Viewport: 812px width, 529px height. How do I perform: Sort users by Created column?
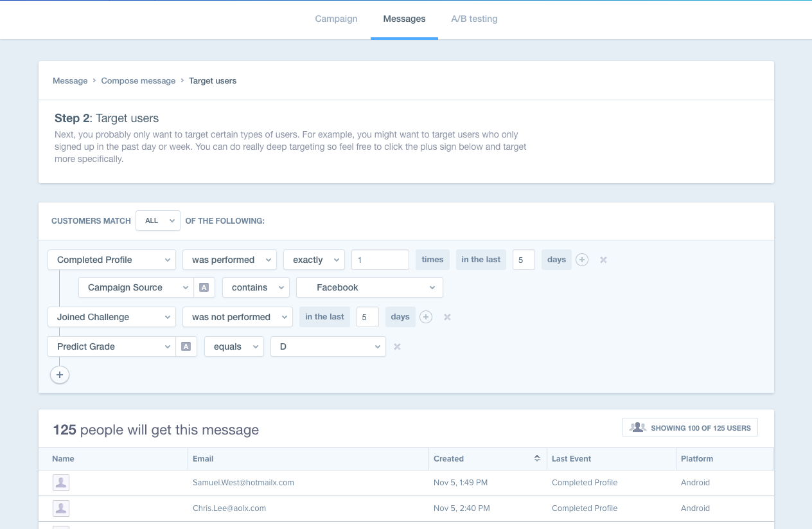pyautogui.click(x=537, y=458)
